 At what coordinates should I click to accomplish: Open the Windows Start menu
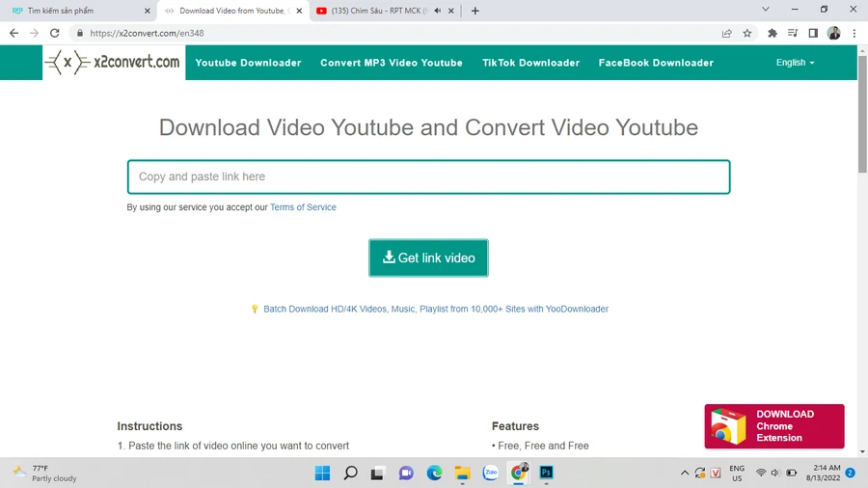pyautogui.click(x=322, y=474)
